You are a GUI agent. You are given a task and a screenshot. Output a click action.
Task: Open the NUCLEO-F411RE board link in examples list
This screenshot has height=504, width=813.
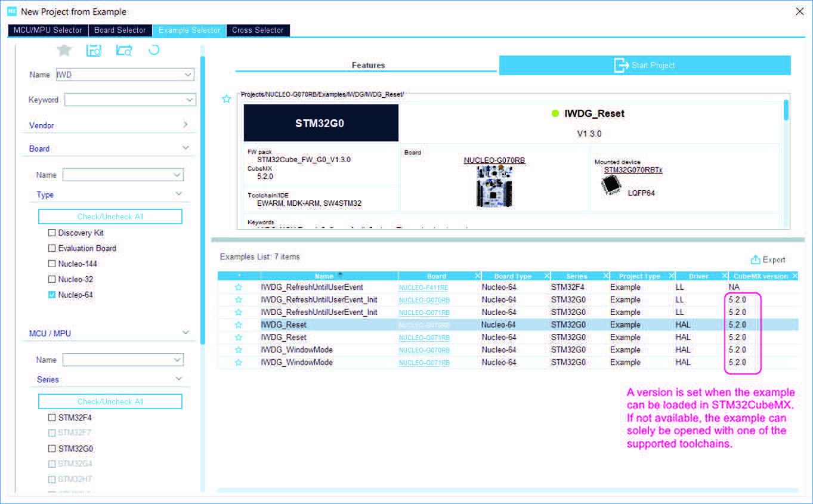pyautogui.click(x=424, y=287)
